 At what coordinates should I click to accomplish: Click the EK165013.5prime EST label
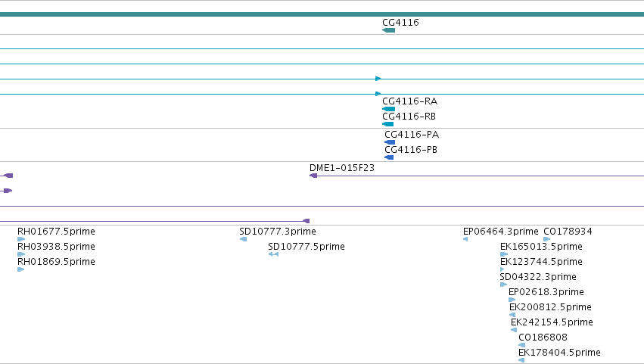[541, 247]
